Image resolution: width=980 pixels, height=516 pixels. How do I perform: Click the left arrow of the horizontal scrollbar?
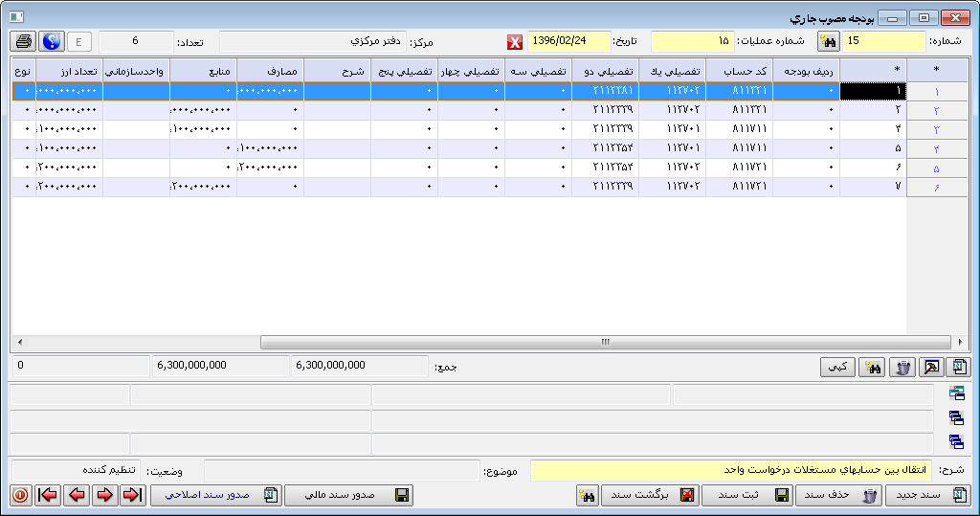[x=20, y=342]
